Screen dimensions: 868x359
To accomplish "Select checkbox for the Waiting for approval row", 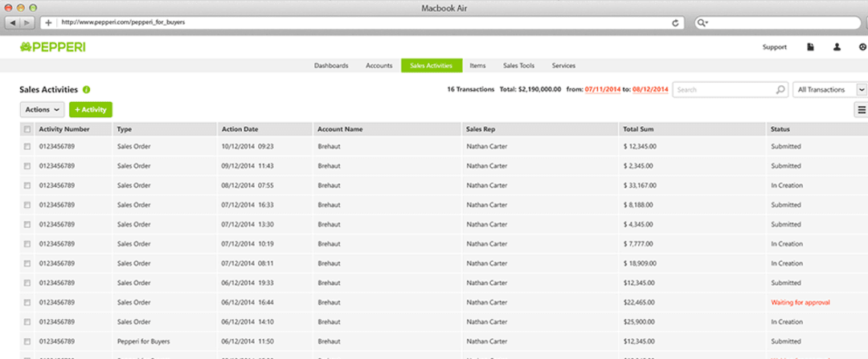I will click(x=27, y=303).
